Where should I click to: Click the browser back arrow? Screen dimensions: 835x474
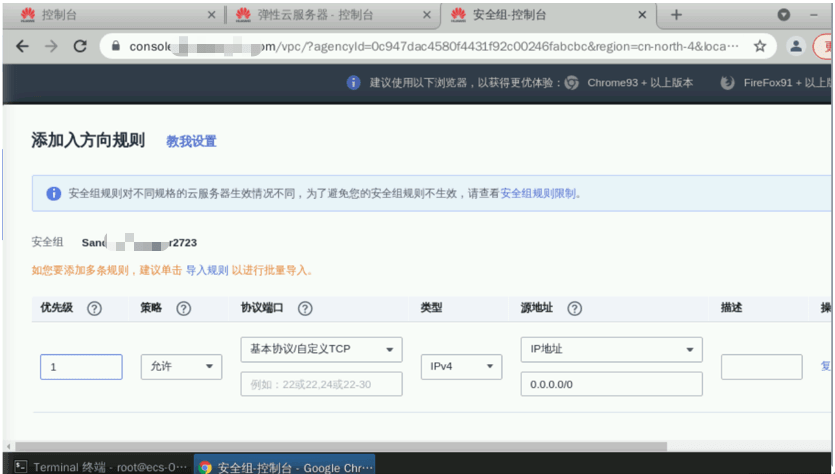pos(22,46)
